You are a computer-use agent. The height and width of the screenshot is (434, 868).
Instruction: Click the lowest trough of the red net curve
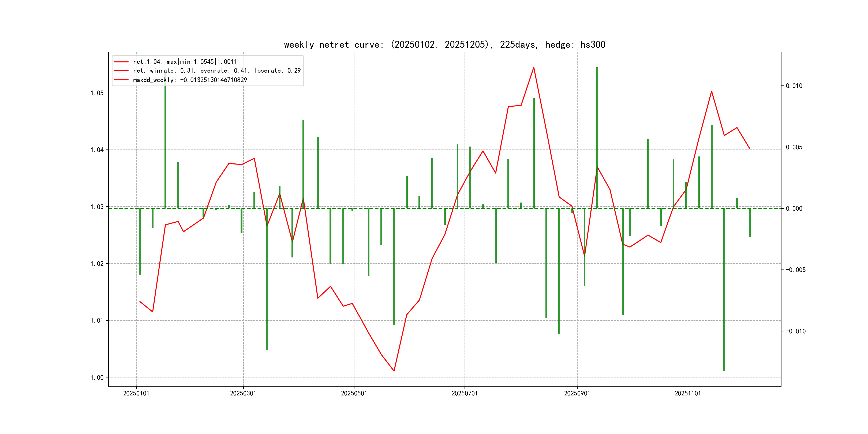pos(394,371)
